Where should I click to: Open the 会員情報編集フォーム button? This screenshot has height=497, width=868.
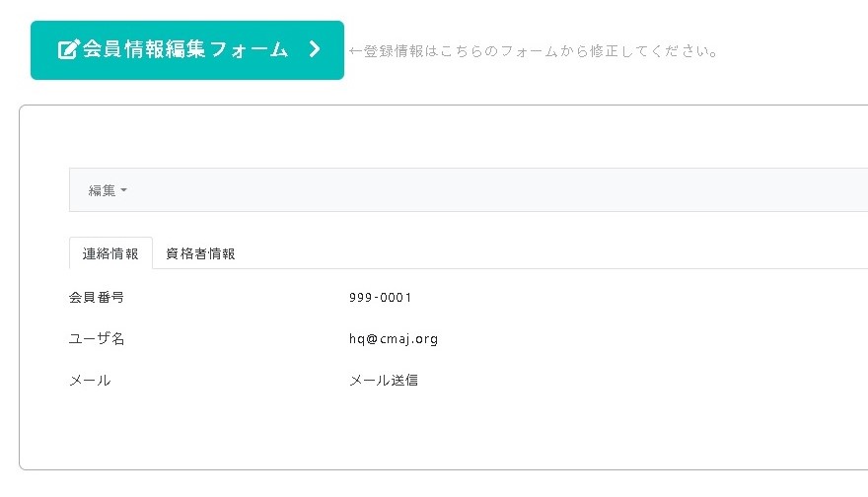(x=187, y=50)
